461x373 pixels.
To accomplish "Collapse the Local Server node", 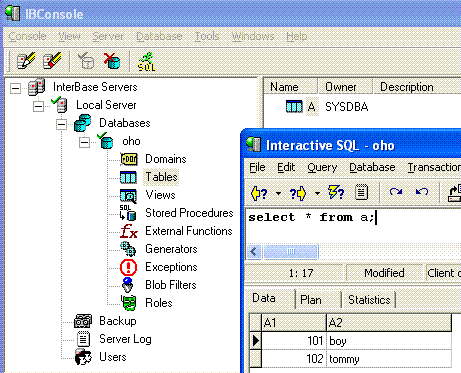I will tap(38, 106).
